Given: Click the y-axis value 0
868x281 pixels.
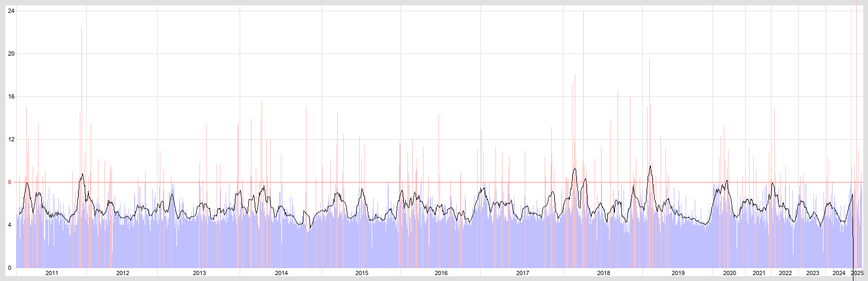Looking at the screenshot, I should click(10, 268).
